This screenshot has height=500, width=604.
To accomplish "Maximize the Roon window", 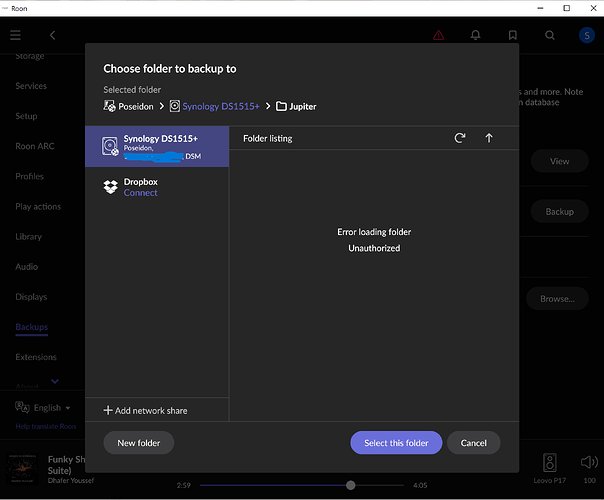I will (x=566, y=8).
